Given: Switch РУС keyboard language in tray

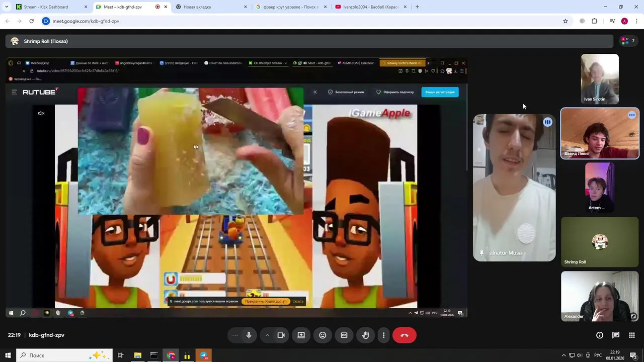Looking at the screenshot, I should click(x=598, y=355).
